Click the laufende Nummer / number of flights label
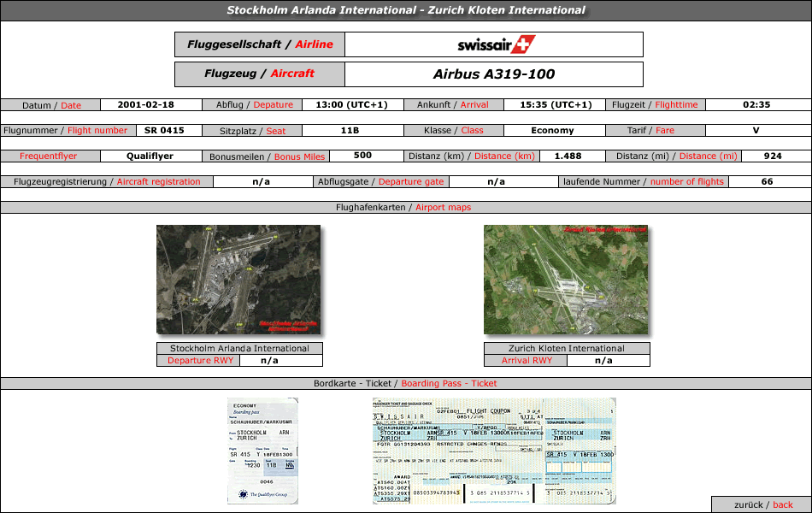Image resolution: width=812 pixels, height=513 pixels. [643, 182]
